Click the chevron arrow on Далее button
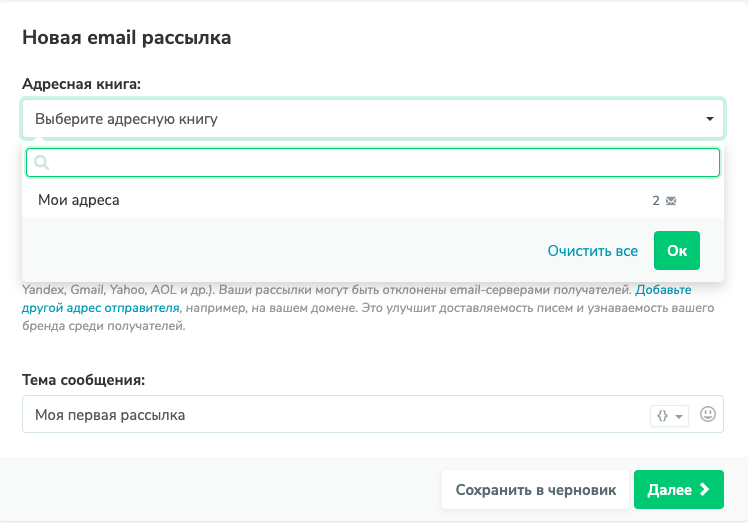 click(704, 490)
